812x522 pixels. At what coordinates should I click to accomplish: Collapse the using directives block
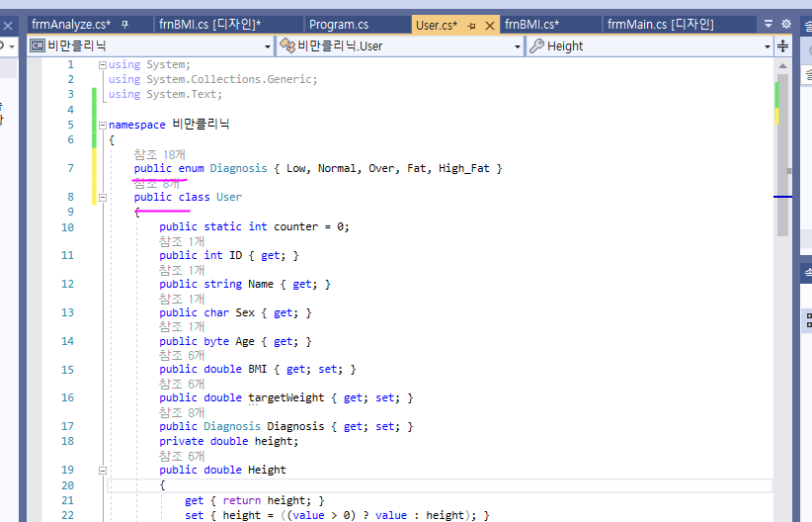[103, 65]
